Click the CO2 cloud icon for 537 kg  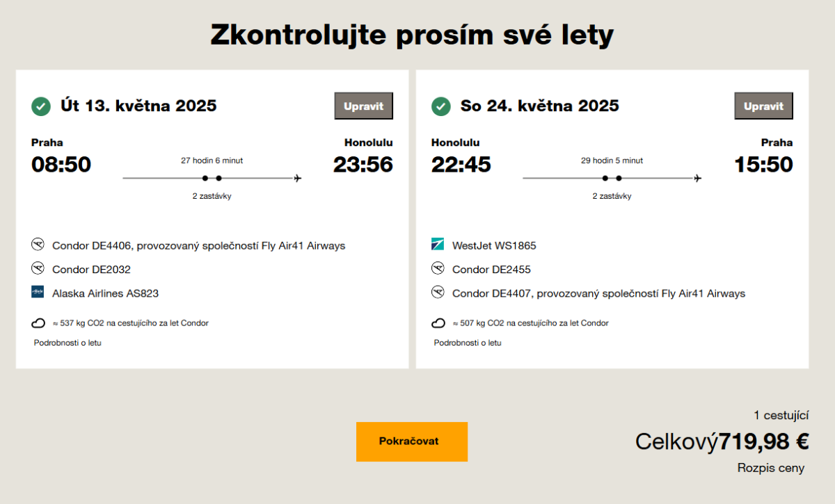point(39,323)
